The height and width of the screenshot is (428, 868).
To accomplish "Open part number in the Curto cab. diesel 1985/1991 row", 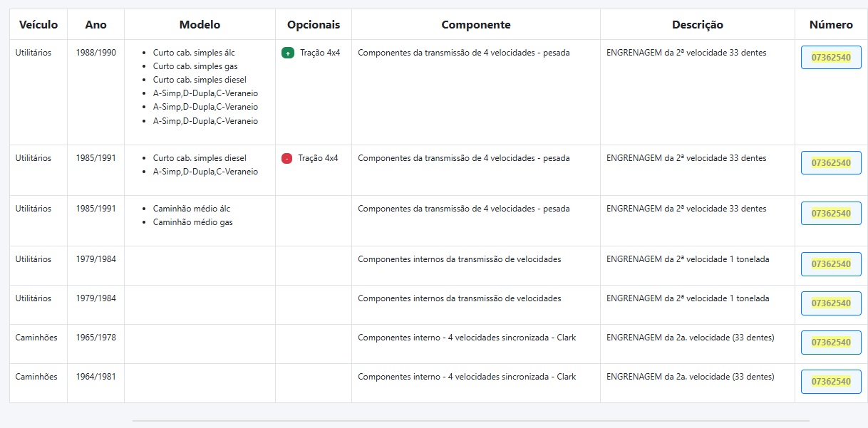I will [x=831, y=163].
